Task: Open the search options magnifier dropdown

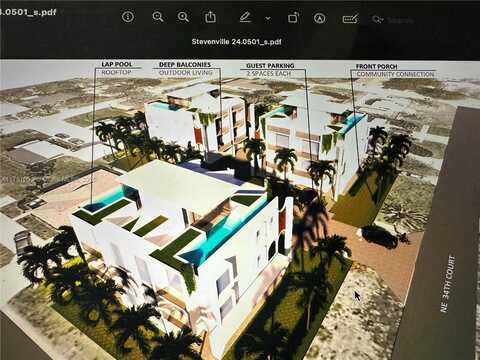Action: [378, 20]
